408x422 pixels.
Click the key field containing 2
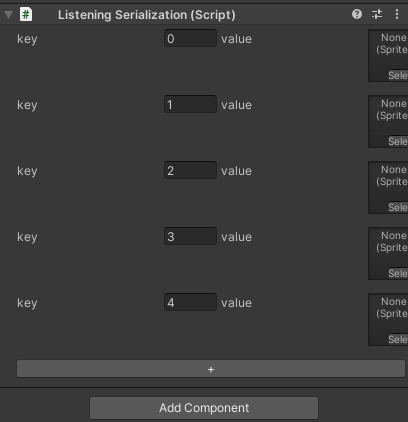pyautogui.click(x=190, y=170)
